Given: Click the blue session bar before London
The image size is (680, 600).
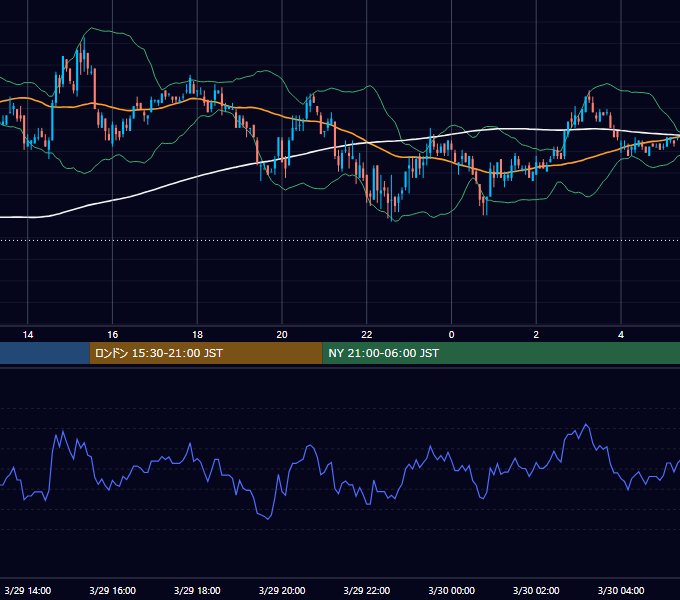Looking at the screenshot, I should pos(45,353).
